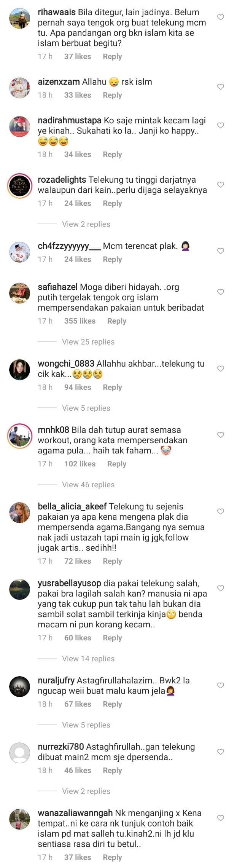This screenshot has height=868, width=237.
Task: Tap the heart beside wongchi_0883's comment
Action: [220, 369]
